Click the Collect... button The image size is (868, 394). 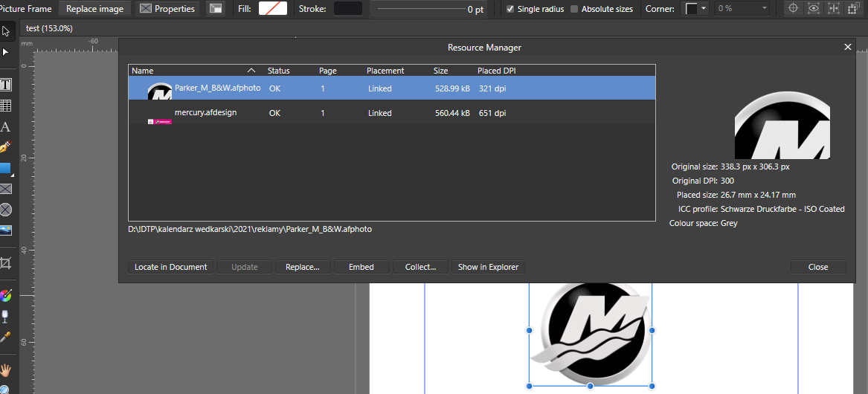pyautogui.click(x=421, y=267)
